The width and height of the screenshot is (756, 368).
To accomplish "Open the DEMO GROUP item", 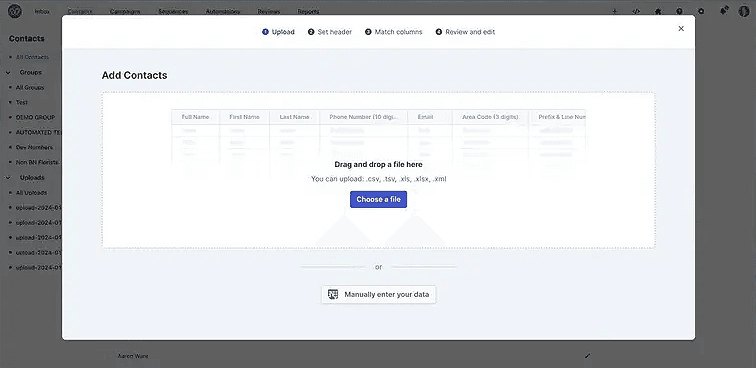I will (35, 117).
